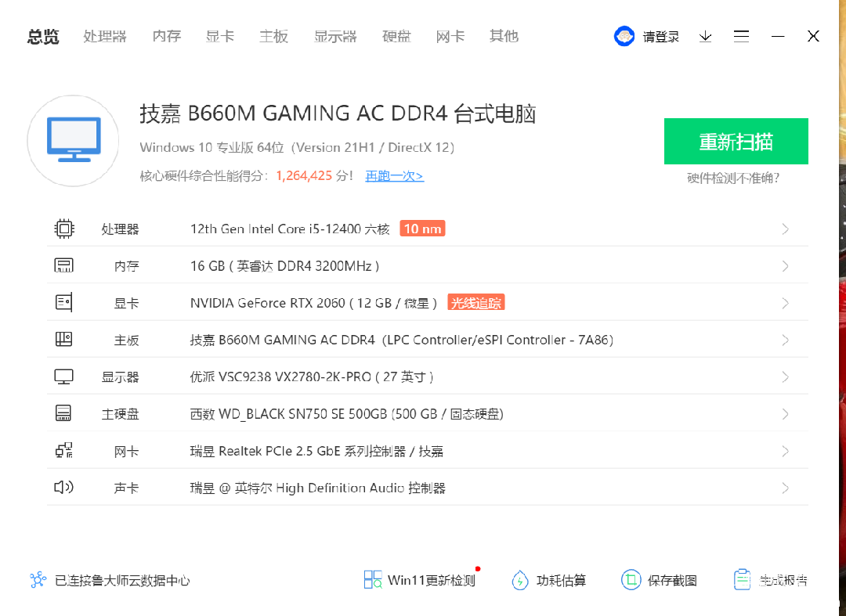This screenshot has height=616, width=846.
Task: Click the download arrow icon
Action: (705, 36)
